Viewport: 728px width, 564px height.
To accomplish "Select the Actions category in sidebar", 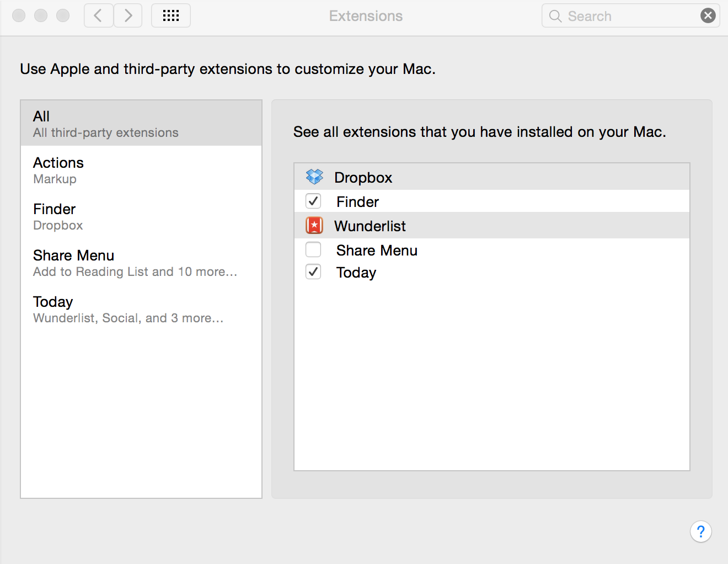I will tap(141, 170).
